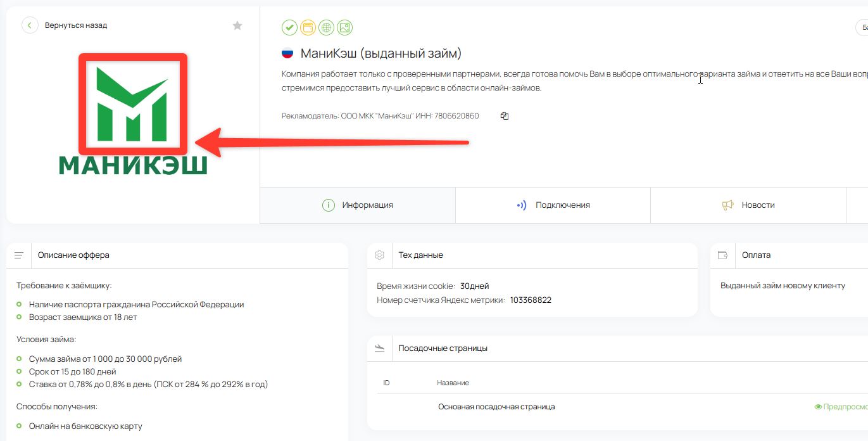Viewport: 868px width, 441px height.
Task: Click the Посадочные страницы panel heading
Action: pyautogui.click(x=443, y=348)
